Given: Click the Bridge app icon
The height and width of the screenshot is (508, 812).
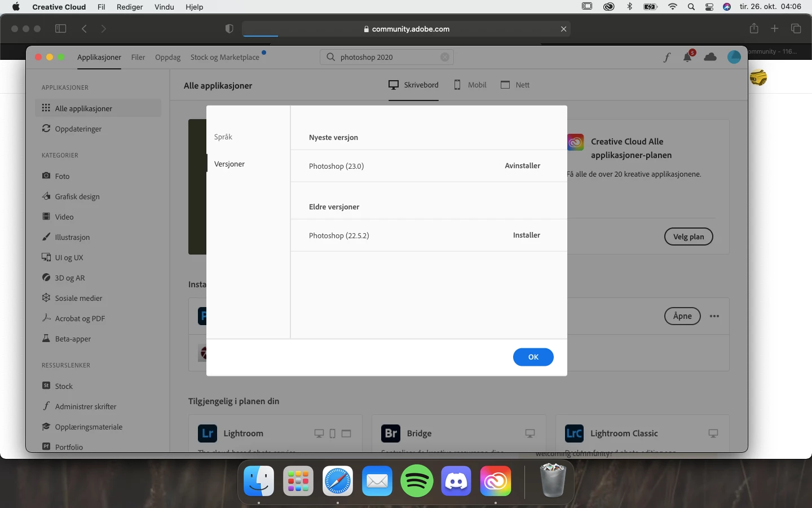Looking at the screenshot, I should (x=391, y=433).
